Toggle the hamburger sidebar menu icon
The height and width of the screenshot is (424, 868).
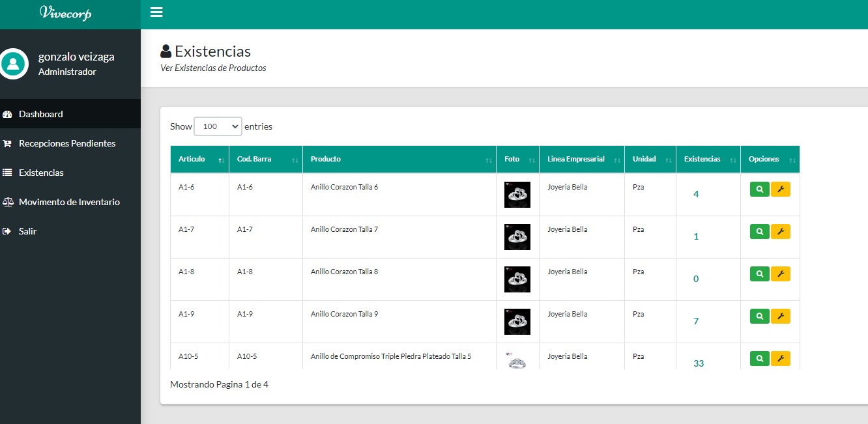(156, 12)
